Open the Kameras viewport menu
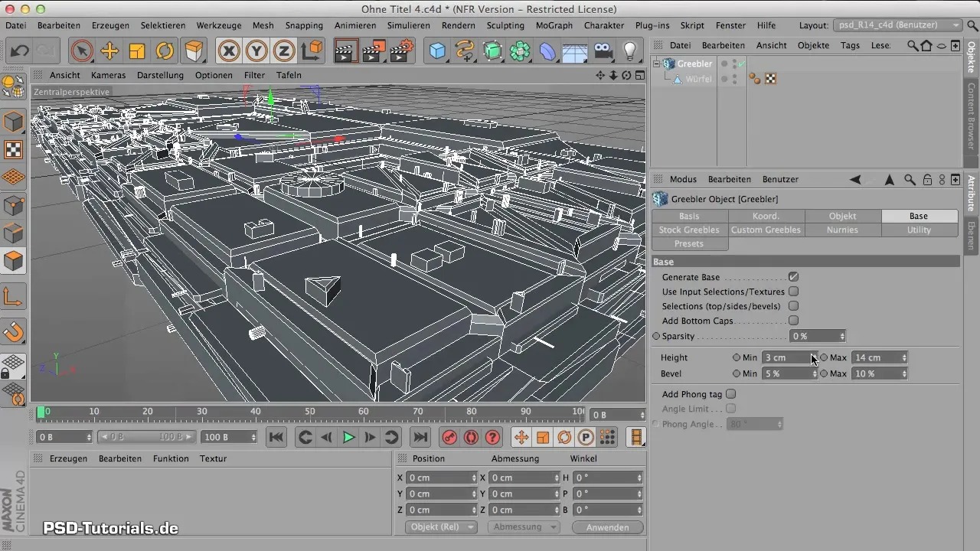Viewport: 980px width, 551px height. [x=108, y=75]
